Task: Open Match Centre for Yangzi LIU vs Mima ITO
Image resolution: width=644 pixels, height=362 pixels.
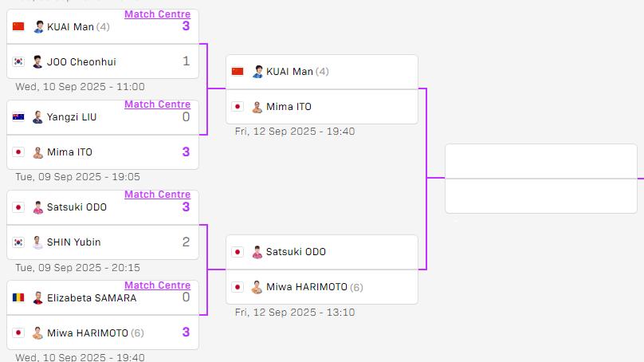Action: pyautogui.click(x=157, y=104)
